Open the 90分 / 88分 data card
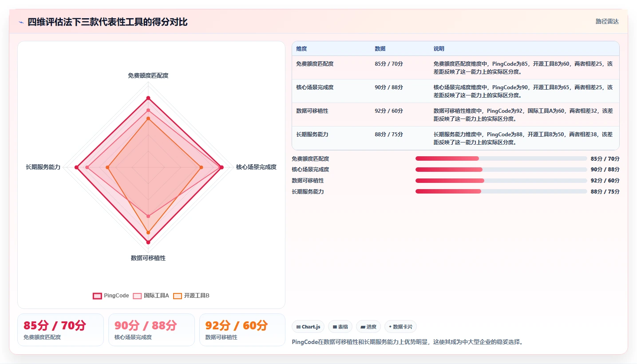Screen dimensions: 637x364 click(151, 330)
